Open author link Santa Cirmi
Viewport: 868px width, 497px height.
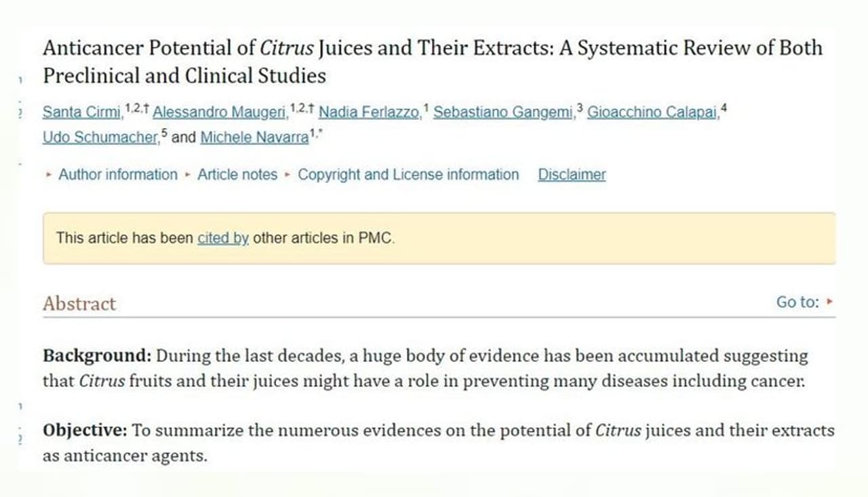tap(81, 113)
